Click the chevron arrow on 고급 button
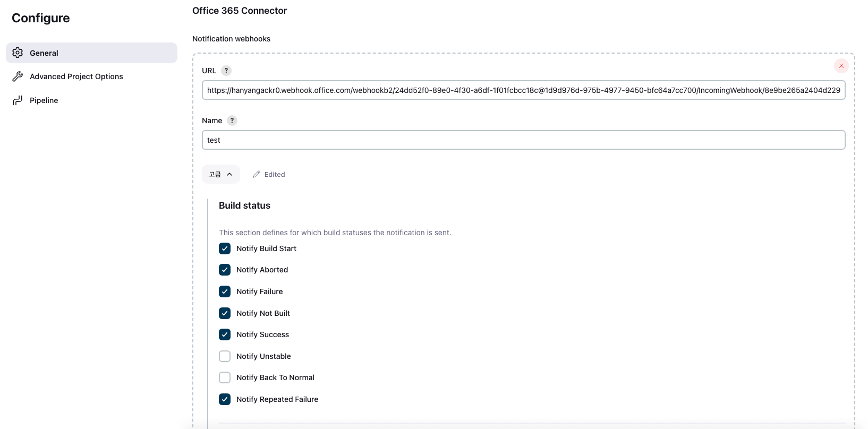 coord(229,174)
